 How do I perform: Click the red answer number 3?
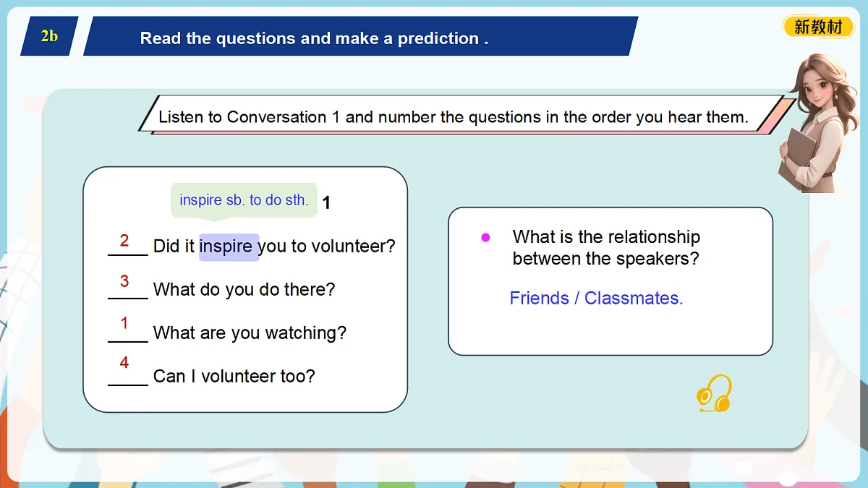click(x=124, y=281)
